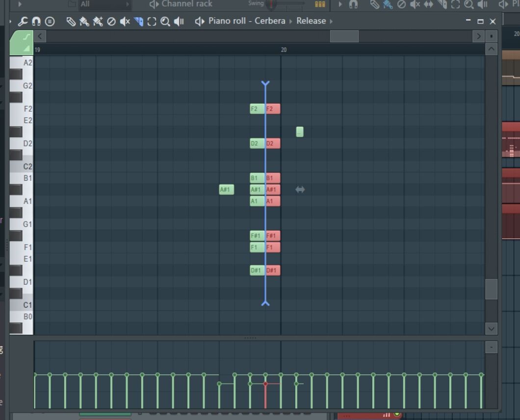The image size is (520, 420).
Task: Select the Mute tool in piano roll
Action: pos(125,22)
